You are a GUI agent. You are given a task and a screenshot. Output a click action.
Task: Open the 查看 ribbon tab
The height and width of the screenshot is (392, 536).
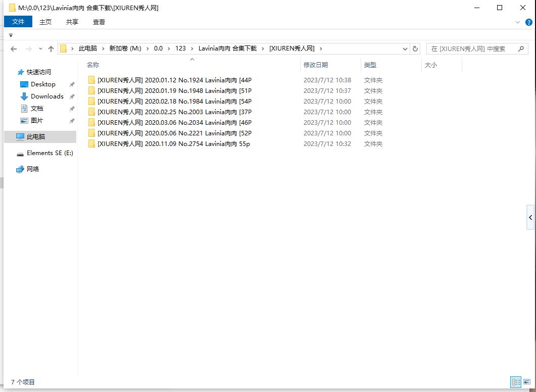click(99, 22)
